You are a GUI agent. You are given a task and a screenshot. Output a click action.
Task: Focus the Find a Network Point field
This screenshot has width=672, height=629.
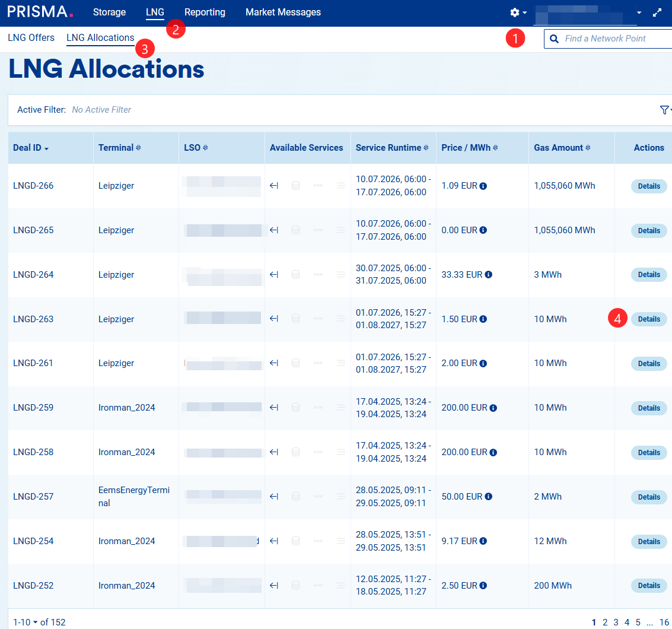click(x=608, y=39)
